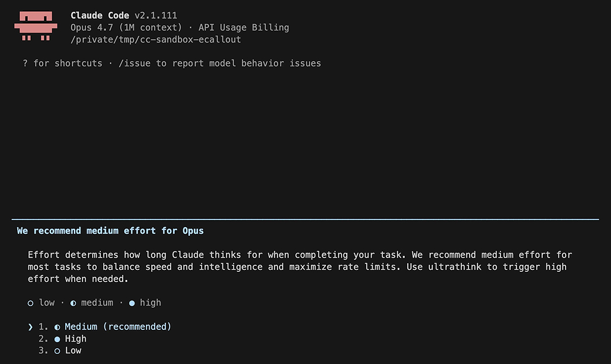The height and width of the screenshot is (364, 611).
Task: Select the Low effort option
Action: pos(73,351)
